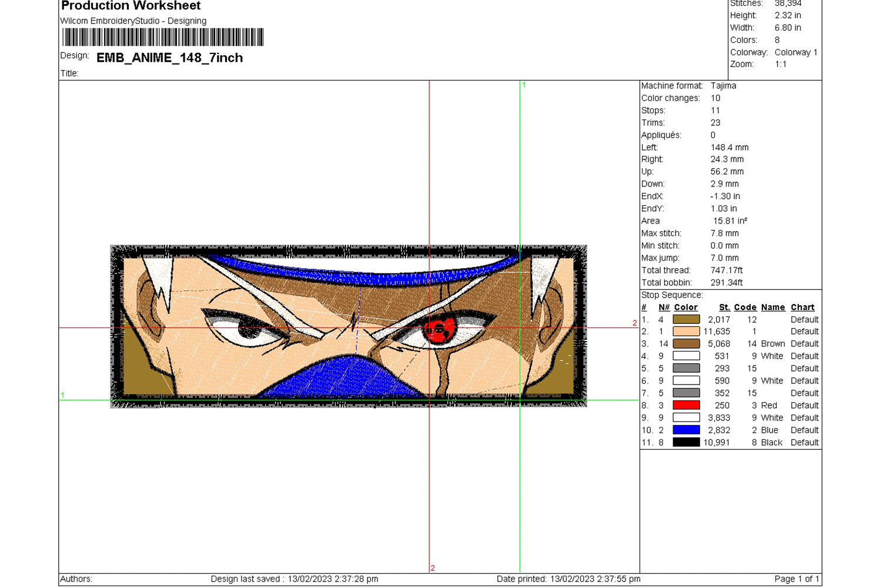Click the Production Worksheet heading
Viewport: 883px width, 588px height.
[131, 6]
